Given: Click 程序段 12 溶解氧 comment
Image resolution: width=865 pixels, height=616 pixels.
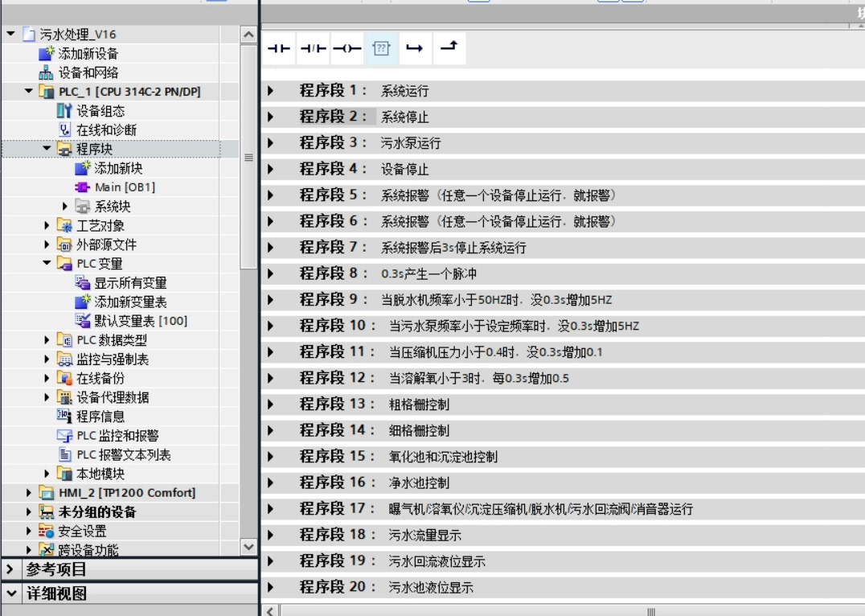Looking at the screenshot, I should coord(479,378).
